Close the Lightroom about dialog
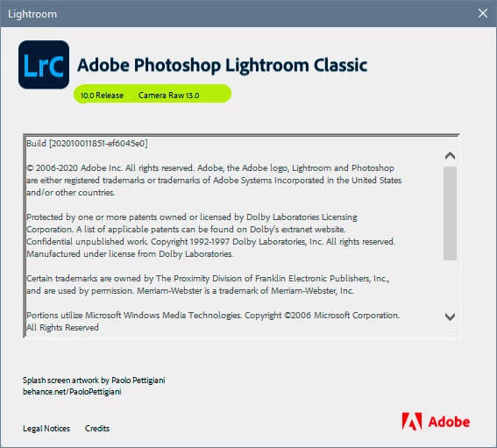This screenshot has height=448, width=497. tap(483, 13)
